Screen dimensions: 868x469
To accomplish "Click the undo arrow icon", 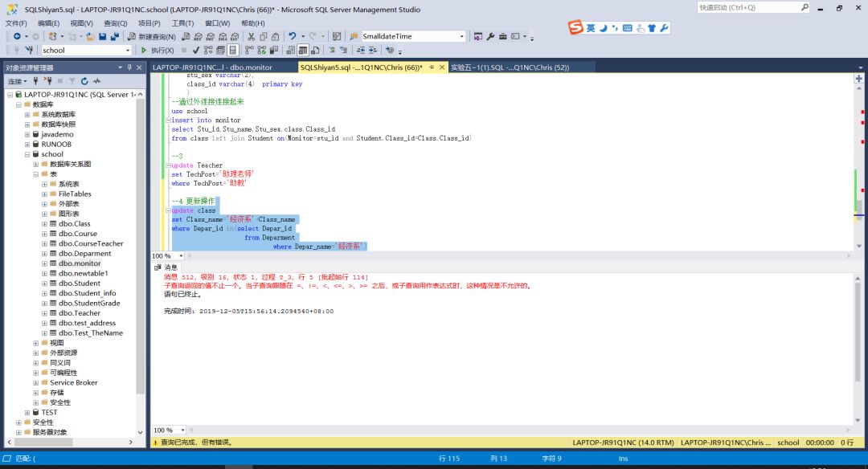I will tap(293, 37).
